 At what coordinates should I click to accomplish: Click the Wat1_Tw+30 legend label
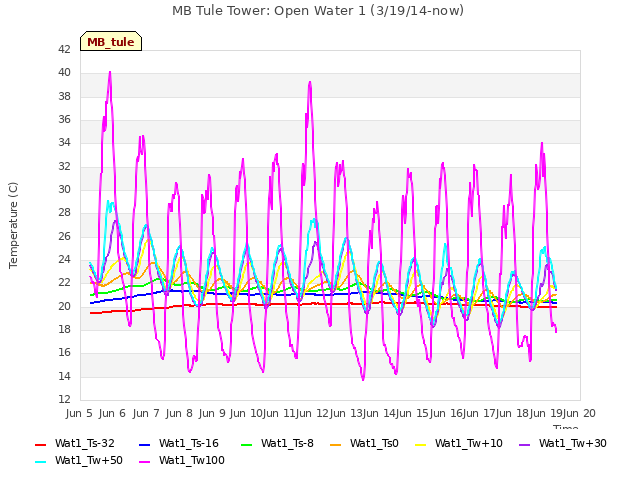pyautogui.click(x=572, y=443)
